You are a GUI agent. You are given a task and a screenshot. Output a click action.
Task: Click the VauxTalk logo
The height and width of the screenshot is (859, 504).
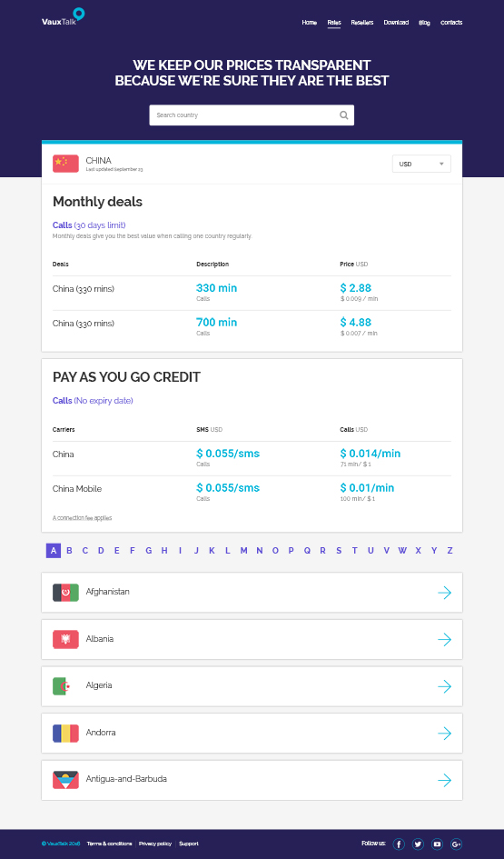coord(63,17)
